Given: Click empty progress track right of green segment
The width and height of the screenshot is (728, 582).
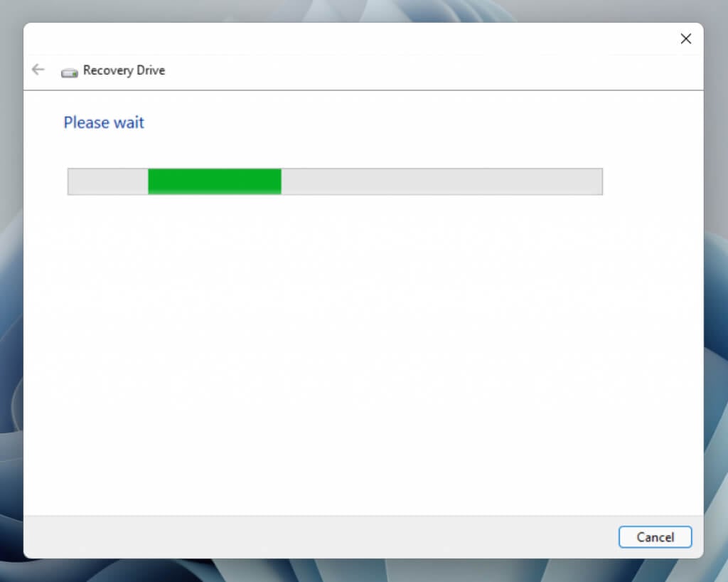Looking at the screenshot, I should tap(441, 181).
